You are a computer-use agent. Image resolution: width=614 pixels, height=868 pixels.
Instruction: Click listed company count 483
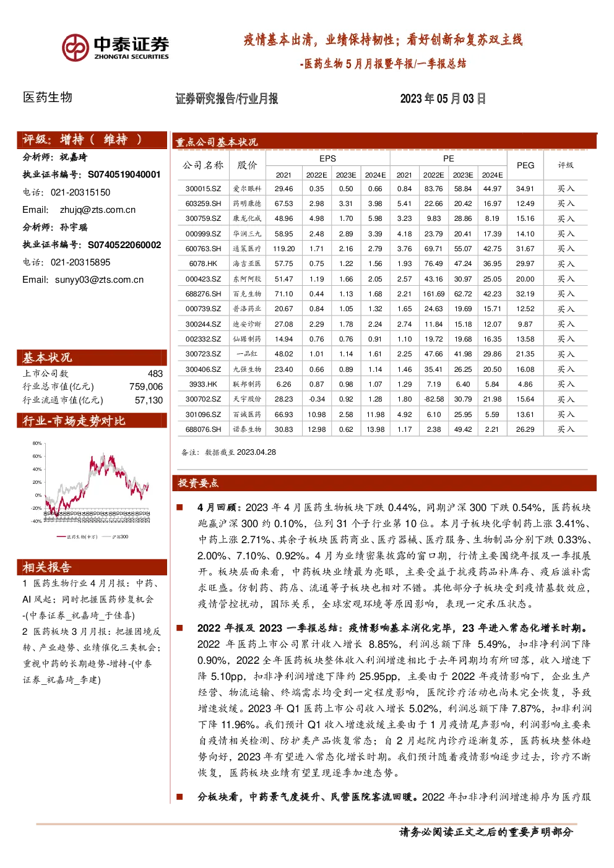155,374
